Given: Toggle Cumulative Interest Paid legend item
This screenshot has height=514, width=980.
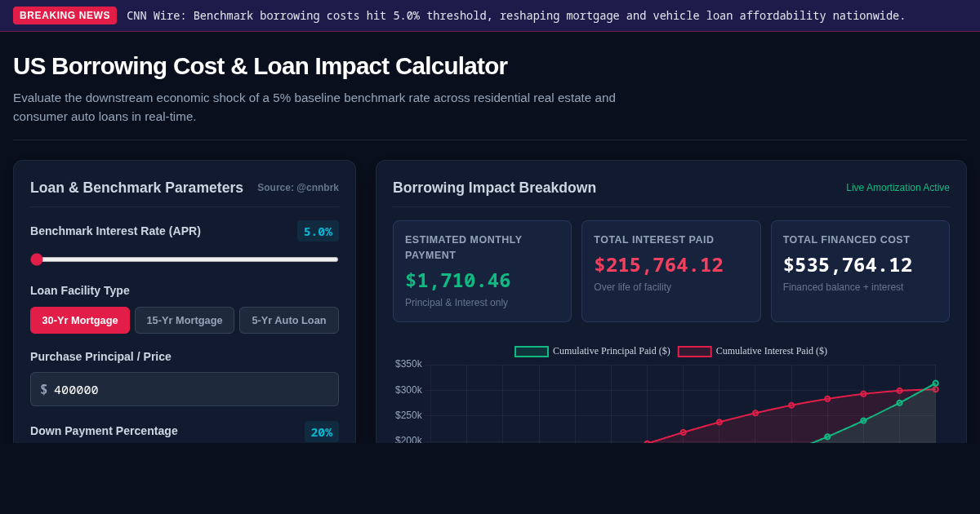Looking at the screenshot, I should coord(752,351).
